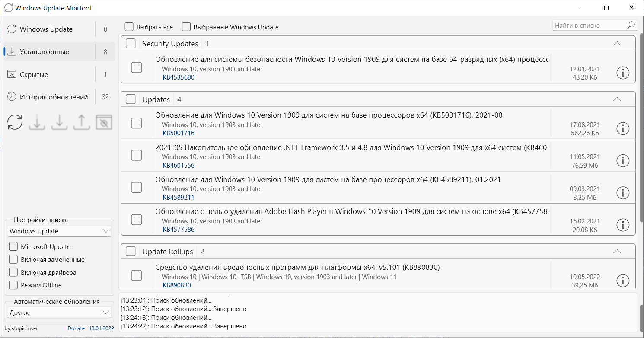Open the 'Другое' automatic updates dropdown
644x338 pixels.
click(59, 312)
